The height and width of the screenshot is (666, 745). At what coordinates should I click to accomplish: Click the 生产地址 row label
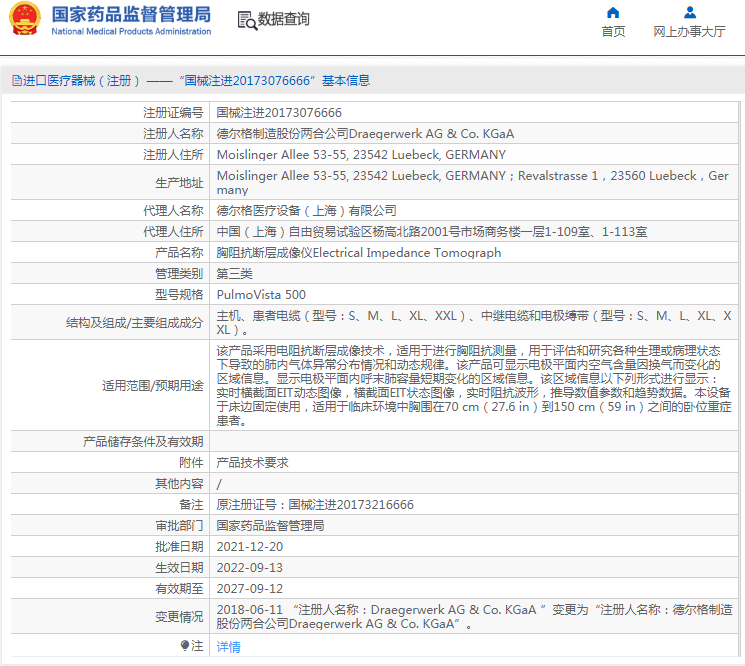(x=179, y=183)
